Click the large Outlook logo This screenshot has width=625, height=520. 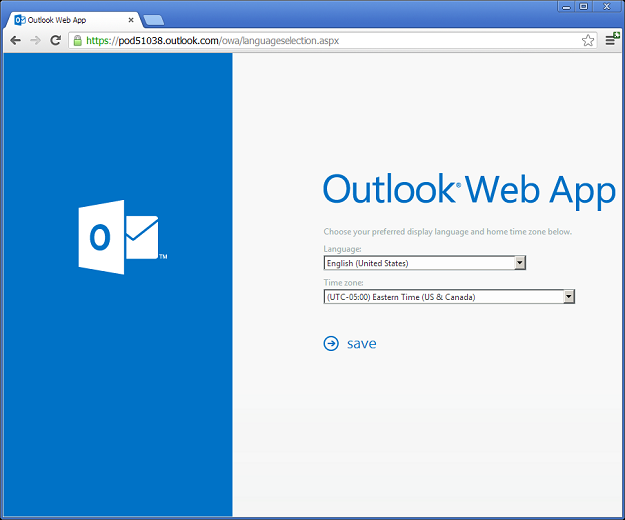123,237
